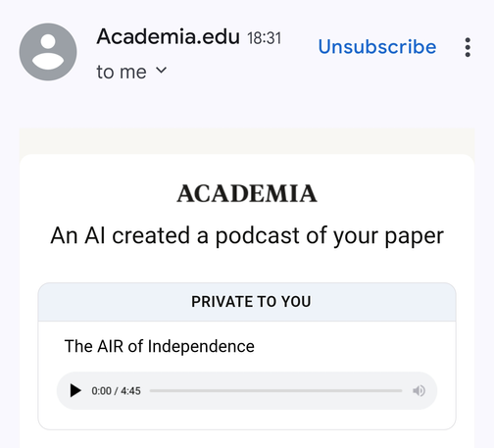Click the "An AI created a podcast" headline
This screenshot has width=494, height=448.
click(x=247, y=235)
